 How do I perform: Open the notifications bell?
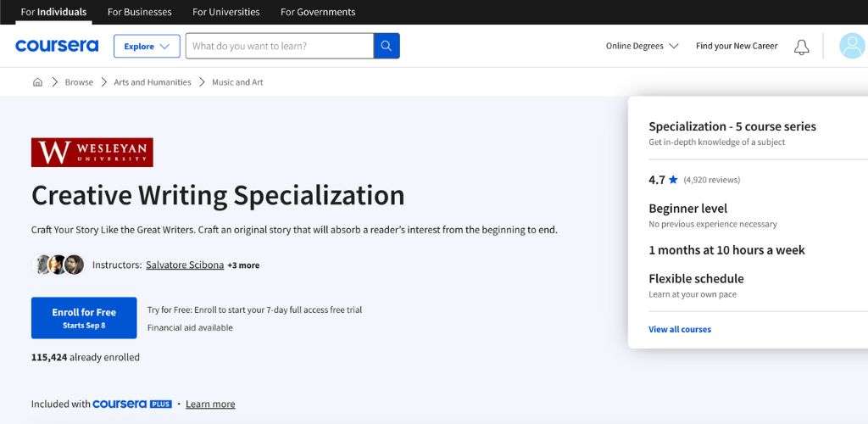[801, 47]
